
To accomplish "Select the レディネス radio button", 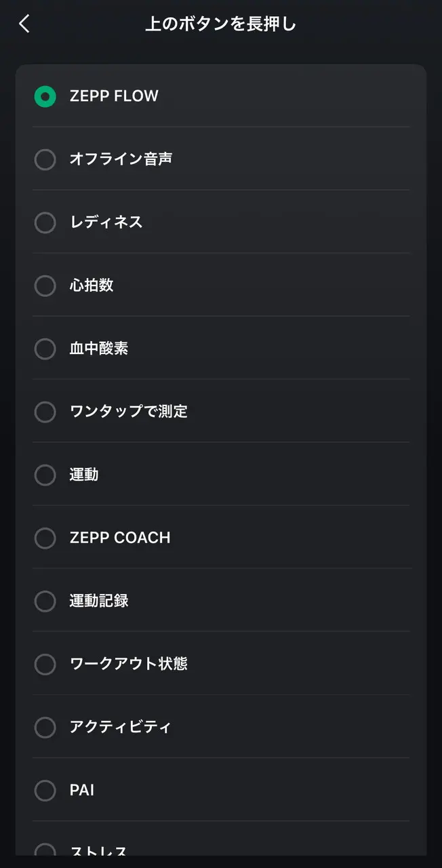I will point(45,222).
